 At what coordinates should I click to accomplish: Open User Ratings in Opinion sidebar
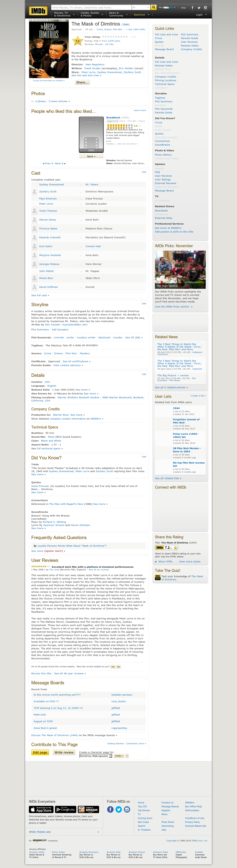click(x=163, y=180)
